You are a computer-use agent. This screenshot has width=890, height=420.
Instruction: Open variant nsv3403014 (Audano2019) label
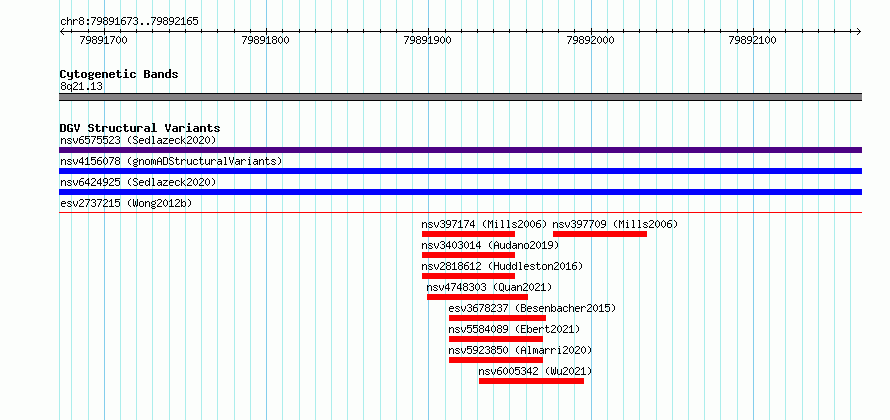tap(490, 245)
